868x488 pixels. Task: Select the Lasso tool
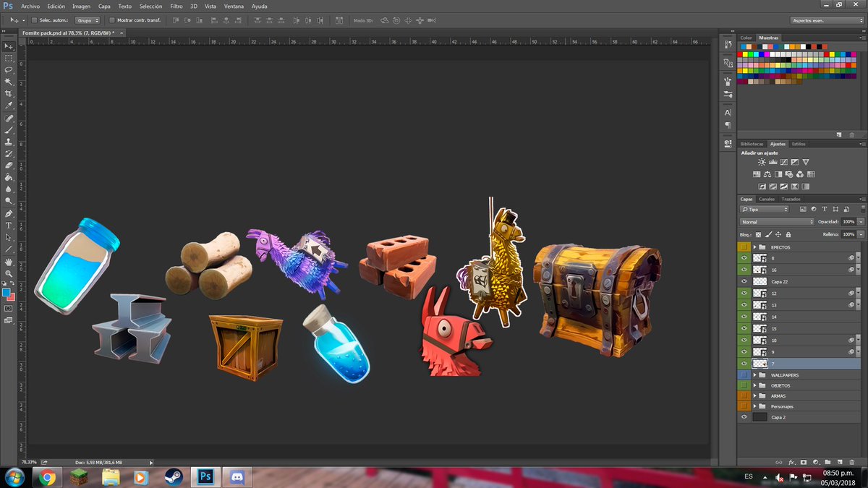click(x=9, y=70)
